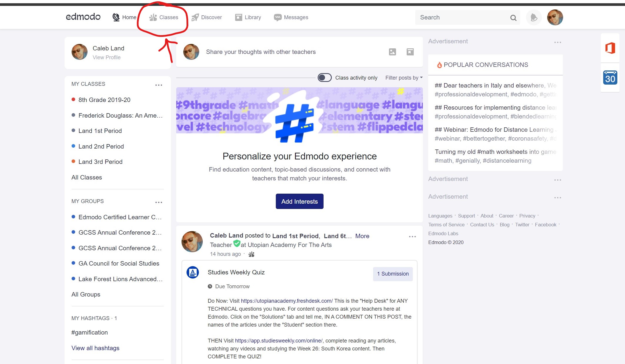
Task: Expand Filter posts by dropdown
Action: (404, 78)
